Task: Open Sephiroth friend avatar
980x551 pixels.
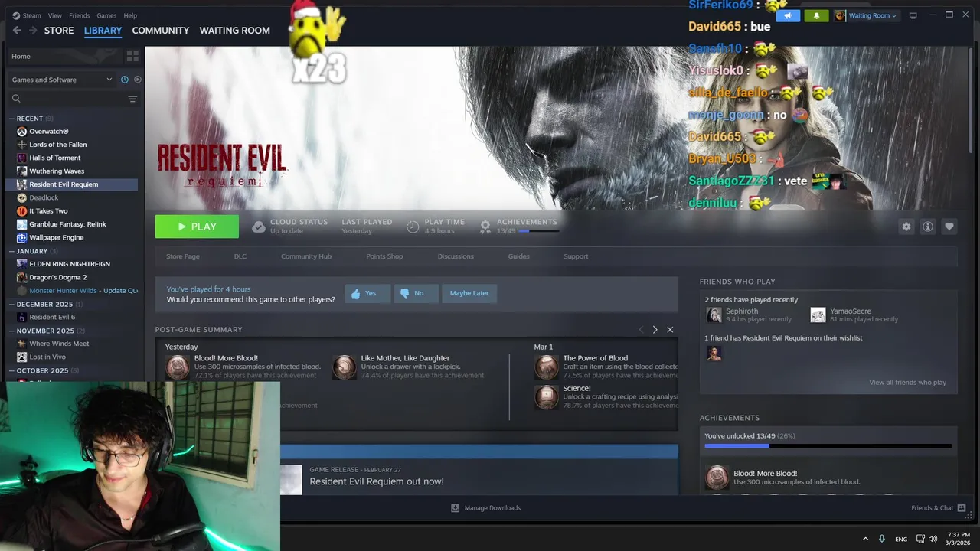Action: point(714,315)
